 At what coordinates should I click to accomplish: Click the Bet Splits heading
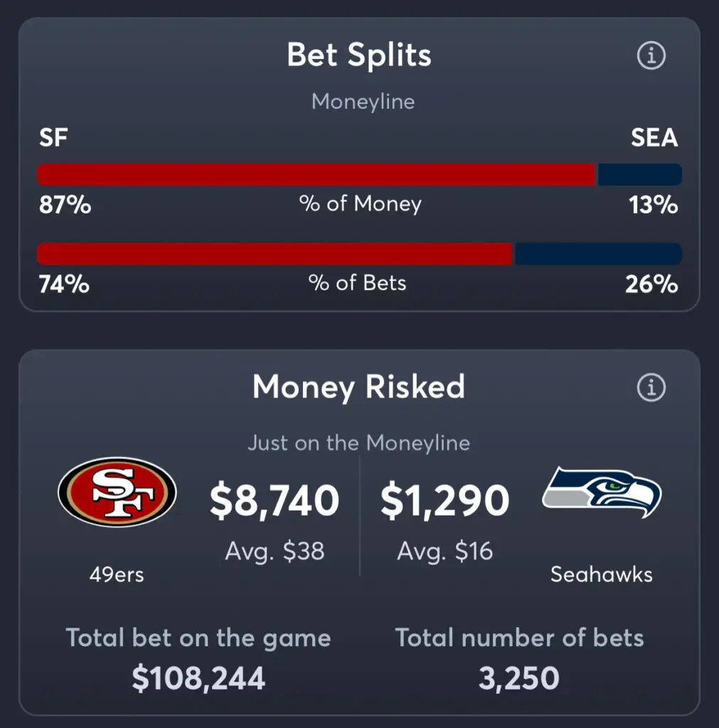pos(359,55)
